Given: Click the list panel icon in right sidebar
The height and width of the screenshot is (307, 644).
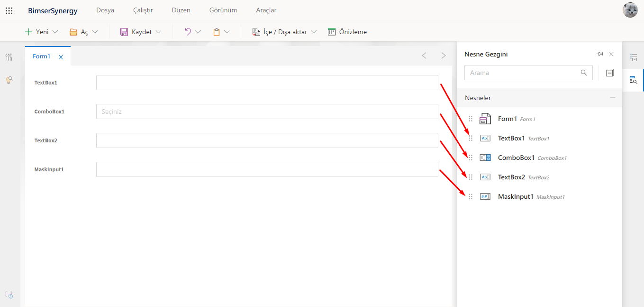Looking at the screenshot, I should [x=634, y=57].
